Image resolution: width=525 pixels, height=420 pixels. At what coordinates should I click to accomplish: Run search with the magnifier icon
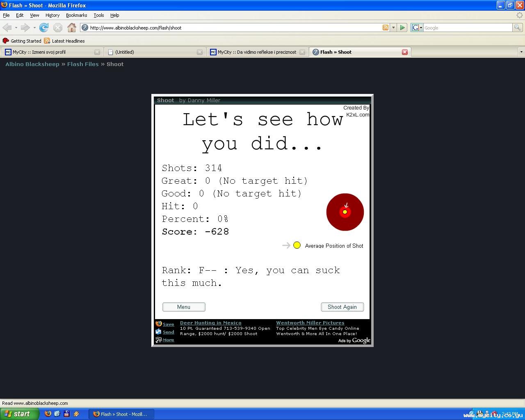pyautogui.click(x=518, y=27)
